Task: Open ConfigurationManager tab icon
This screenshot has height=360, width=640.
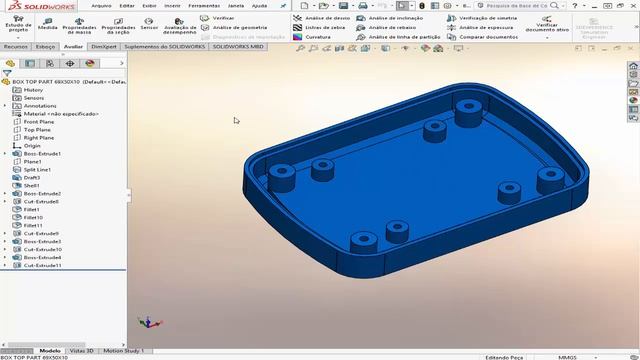Action: [50, 63]
